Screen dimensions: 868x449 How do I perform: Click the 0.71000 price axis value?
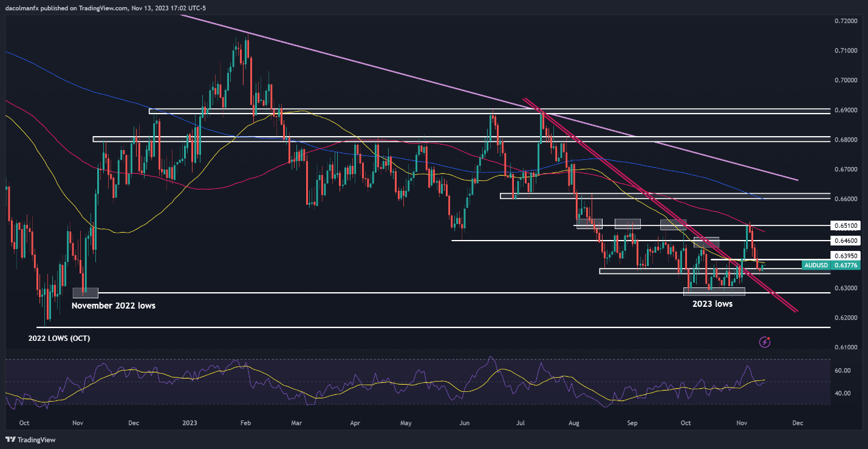click(x=845, y=50)
